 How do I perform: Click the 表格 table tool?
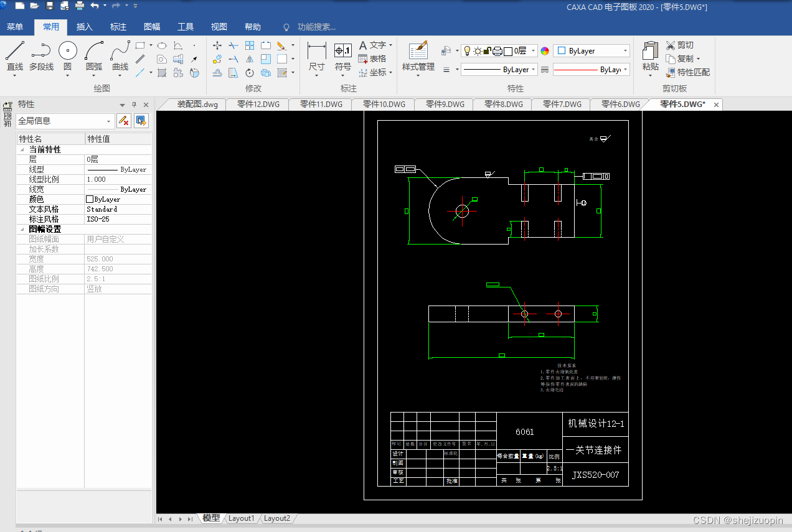point(372,58)
